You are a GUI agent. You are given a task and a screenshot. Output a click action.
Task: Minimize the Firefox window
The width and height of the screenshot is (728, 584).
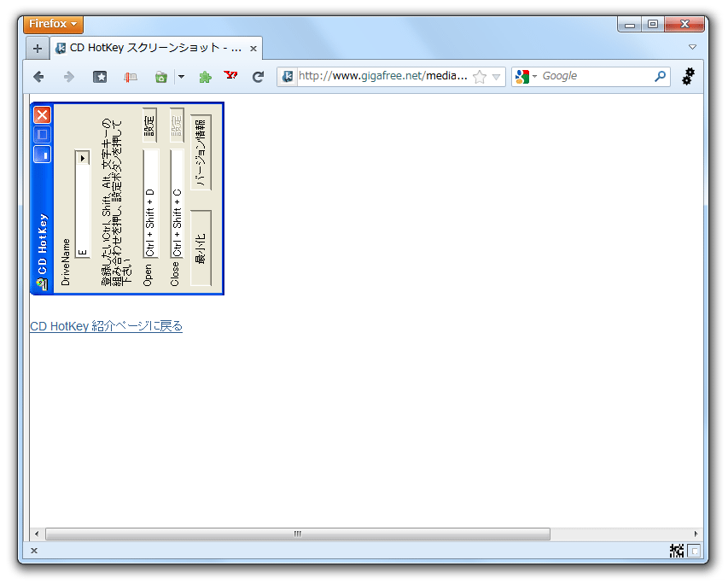630,24
